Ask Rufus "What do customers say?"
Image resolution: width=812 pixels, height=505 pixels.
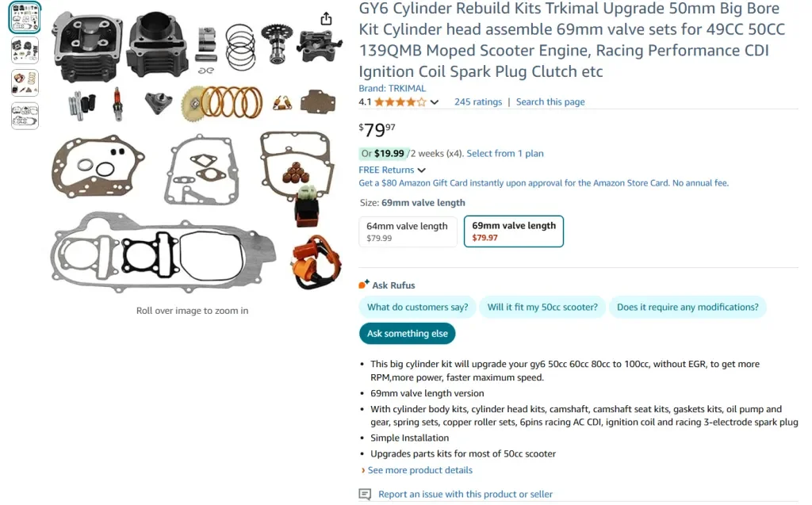417,307
